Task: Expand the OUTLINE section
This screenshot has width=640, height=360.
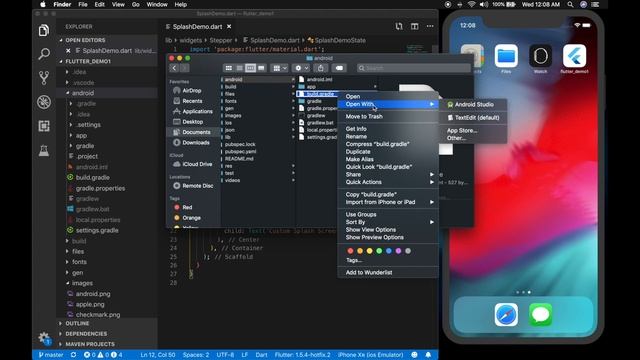Action: coord(77,323)
